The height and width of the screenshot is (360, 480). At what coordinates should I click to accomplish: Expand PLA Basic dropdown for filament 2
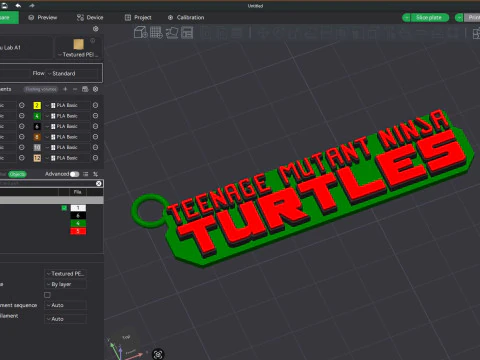coord(68,105)
